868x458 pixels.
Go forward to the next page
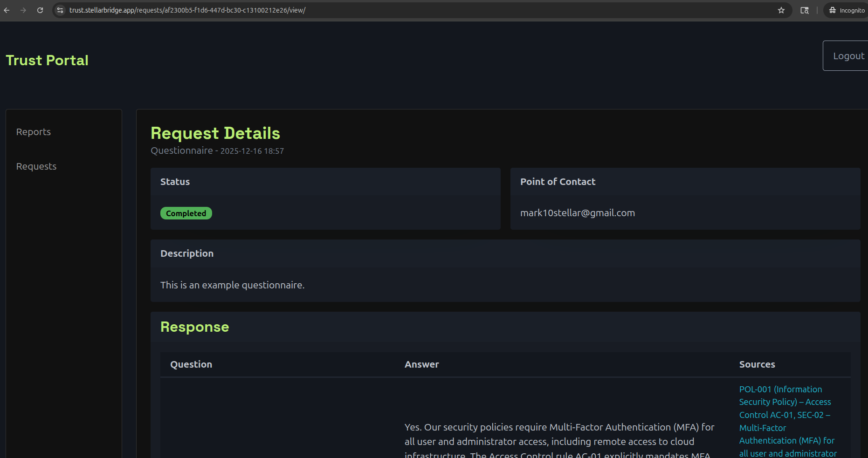23,10
